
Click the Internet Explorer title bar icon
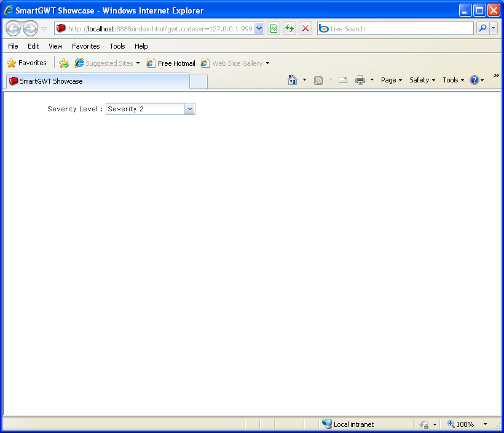click(9, 10)
